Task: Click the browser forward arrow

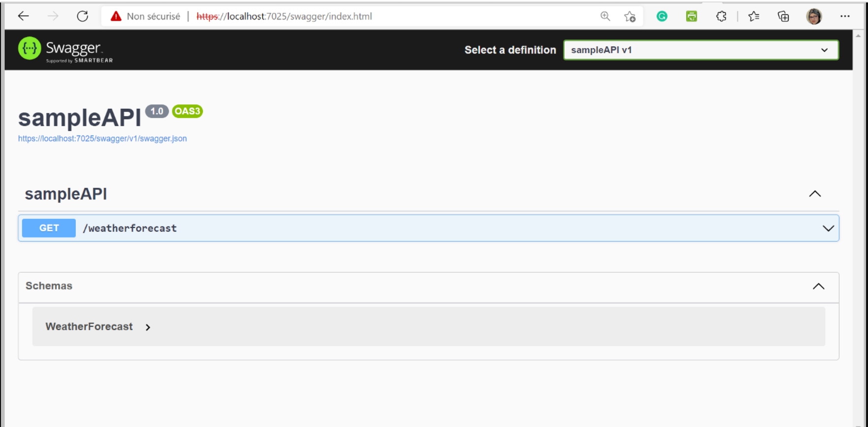Action: 53,16
